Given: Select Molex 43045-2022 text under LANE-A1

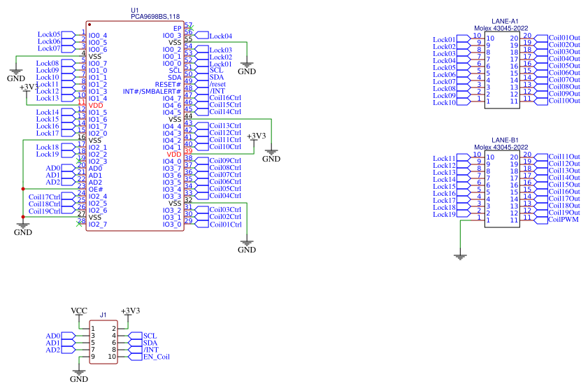Looking at the screenshot, I should (501, 28).
